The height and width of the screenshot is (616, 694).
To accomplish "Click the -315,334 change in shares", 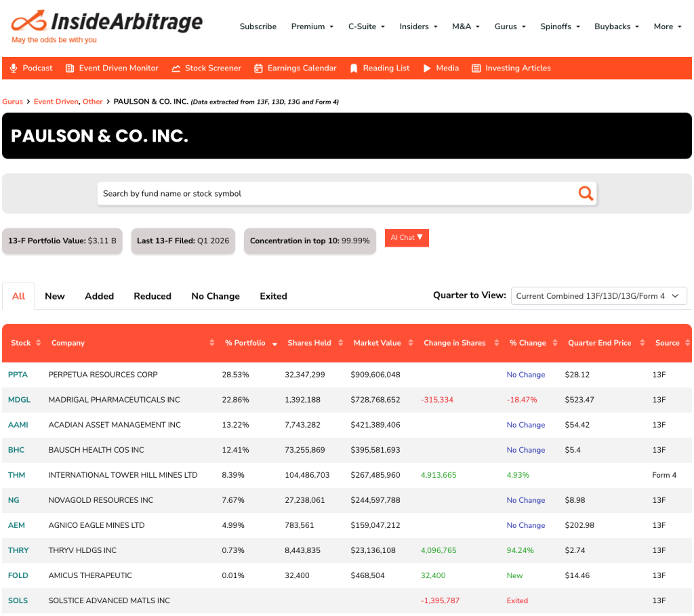I will [x=437, y=400].
